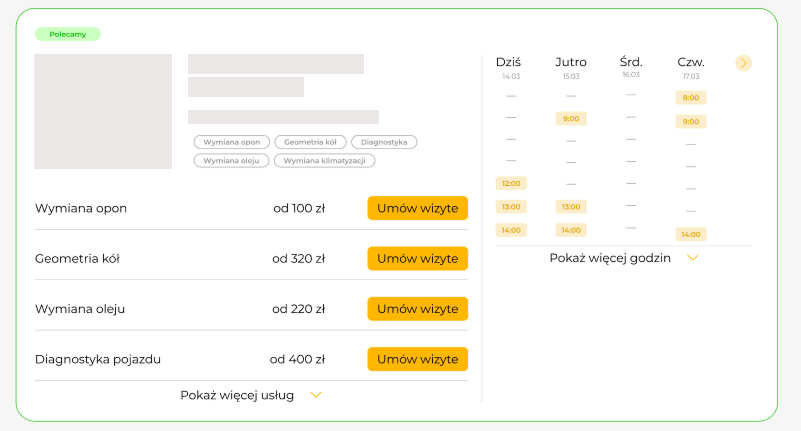Pick the Wymiana oleju tag chip

(232, 160)
